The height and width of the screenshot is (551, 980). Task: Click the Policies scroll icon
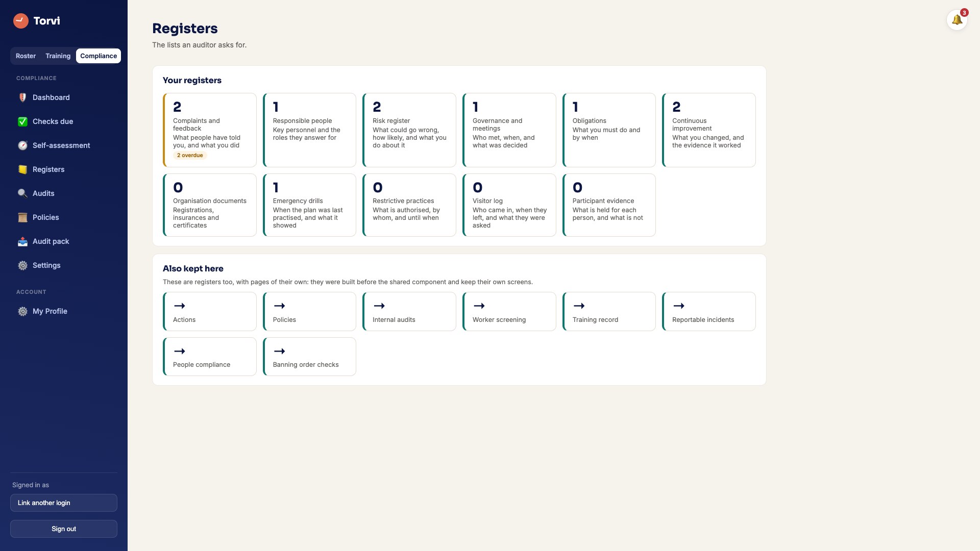click(x=22, y=217)
